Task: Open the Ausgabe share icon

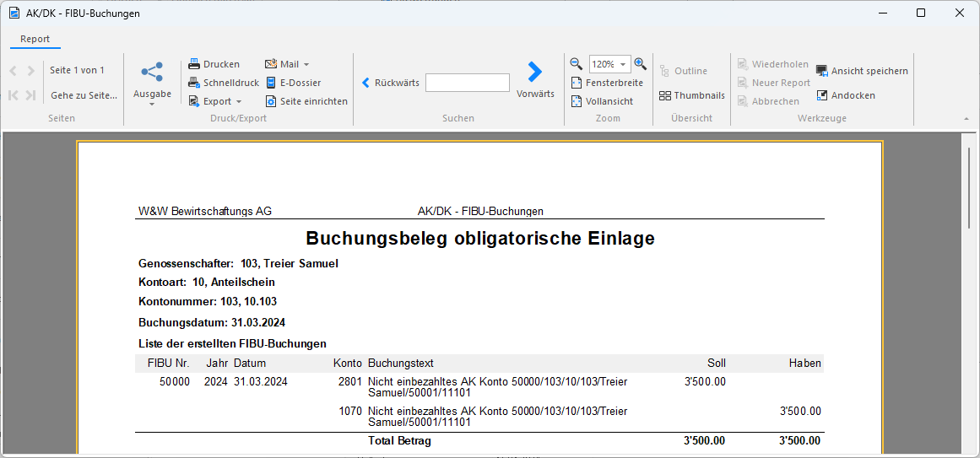Action: point(152,71)
